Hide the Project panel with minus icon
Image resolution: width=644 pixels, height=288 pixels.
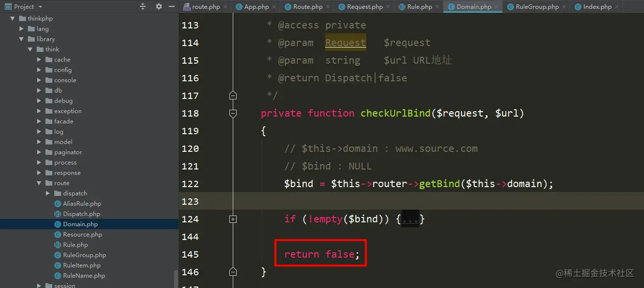(171, 6)
